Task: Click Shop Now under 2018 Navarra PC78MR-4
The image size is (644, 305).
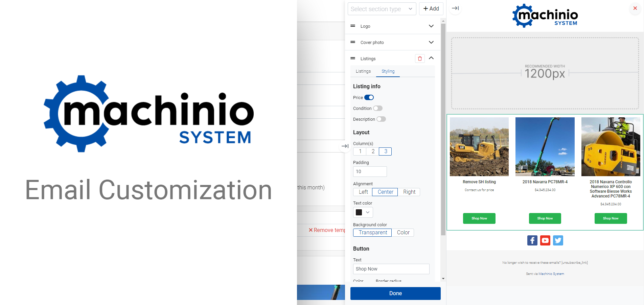Action: 545,218
